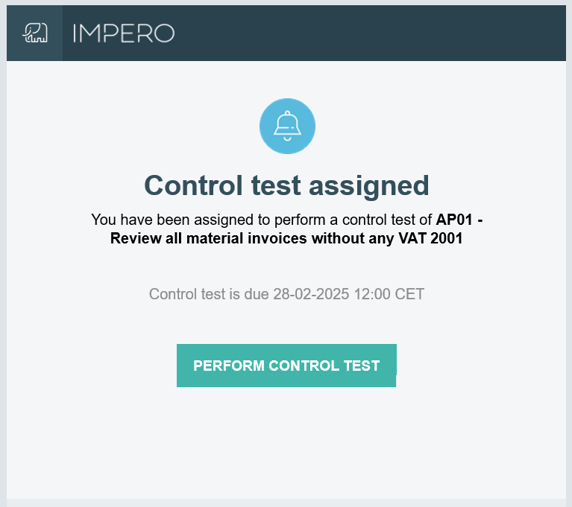
Task: Open the PERFORM CONTROL TEST button
Action: 287,365
